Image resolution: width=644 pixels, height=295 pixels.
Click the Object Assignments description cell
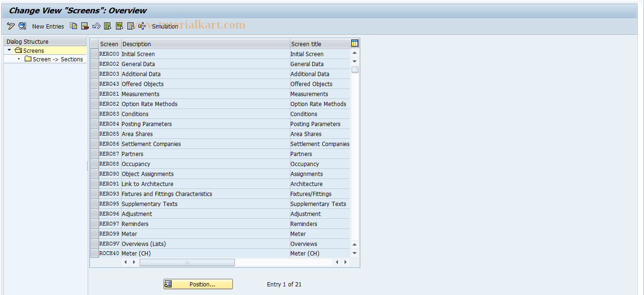pos(205,174)
